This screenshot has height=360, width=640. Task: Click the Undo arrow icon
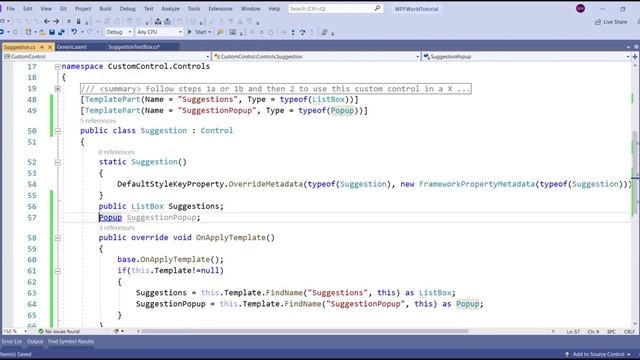(x=74, y=32)
